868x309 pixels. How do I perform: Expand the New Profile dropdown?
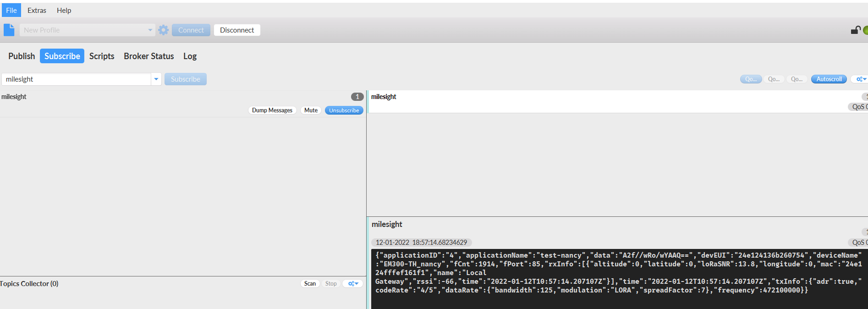(150, 30)
